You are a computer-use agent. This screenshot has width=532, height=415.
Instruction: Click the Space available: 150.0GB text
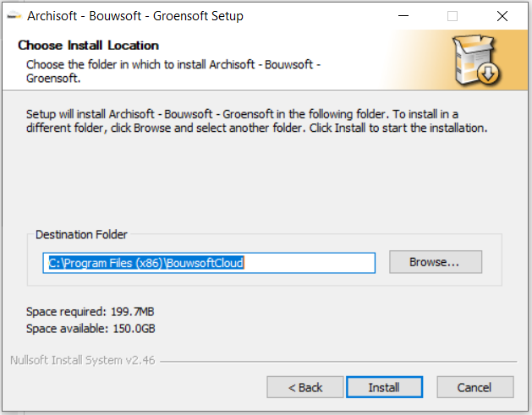pyautogui.click(x=90, y=328)
